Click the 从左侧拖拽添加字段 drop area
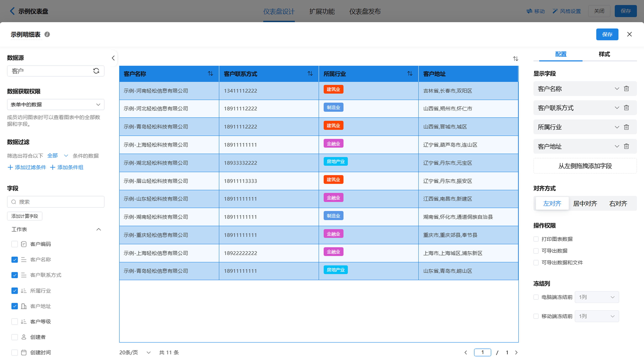 [585, 166]
